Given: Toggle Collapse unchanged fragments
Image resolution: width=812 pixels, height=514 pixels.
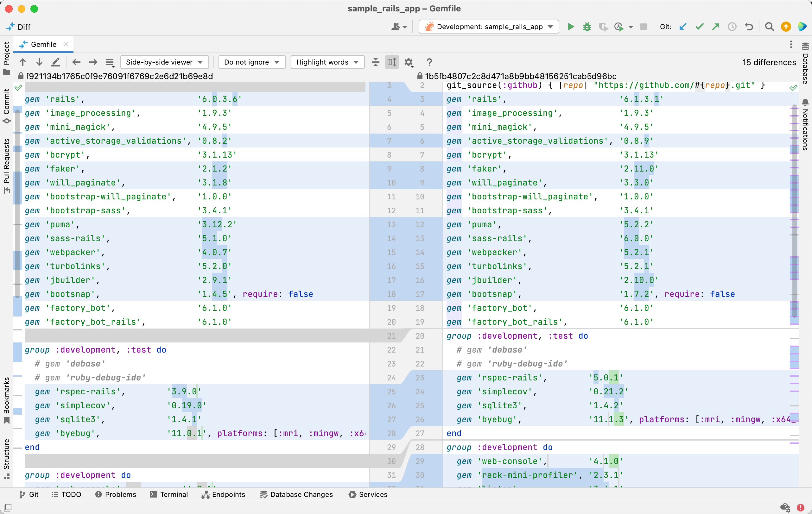Looking at the screenshot, I should 375,62.
